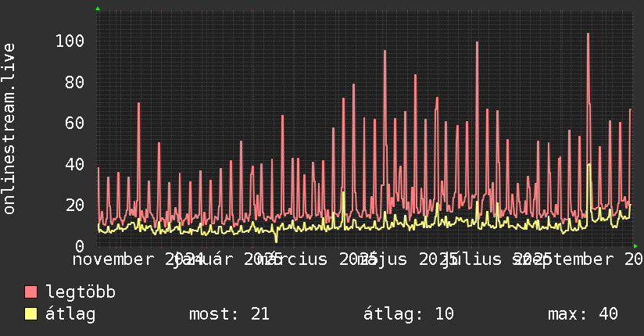Click the green arrow atop y-axis

(x=98, y=9)
